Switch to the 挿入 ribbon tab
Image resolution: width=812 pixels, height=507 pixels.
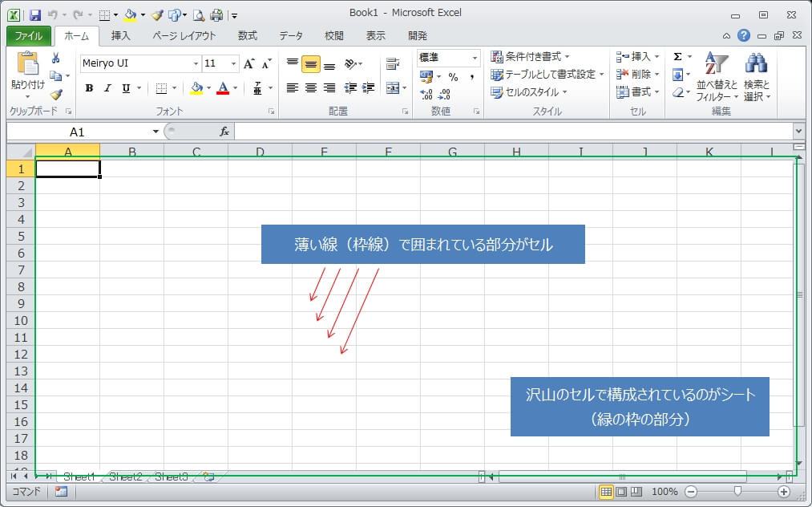pyautogui.click(x=120, y=36)
